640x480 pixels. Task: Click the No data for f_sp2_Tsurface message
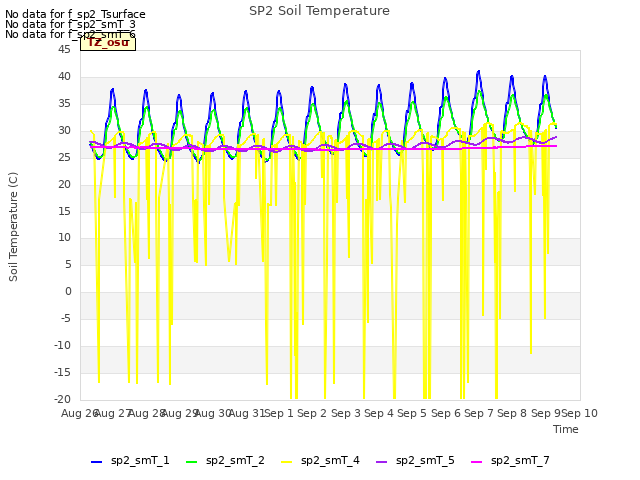pos(75,14)
